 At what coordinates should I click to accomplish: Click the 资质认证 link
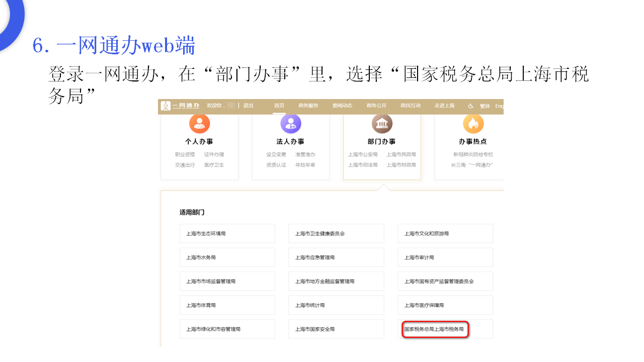pyautogui.click(x=276, y=165)
